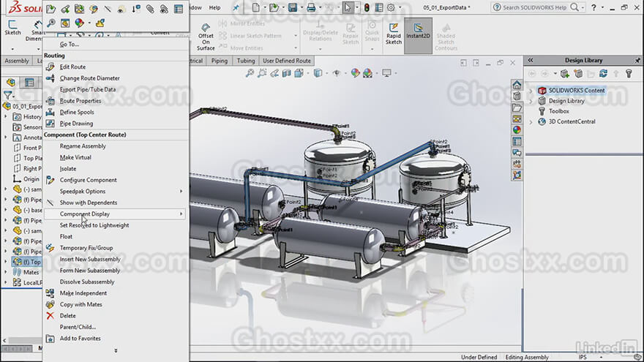Click the Print icon in title toolbar

pyautogui.click(x=311, y=7)
